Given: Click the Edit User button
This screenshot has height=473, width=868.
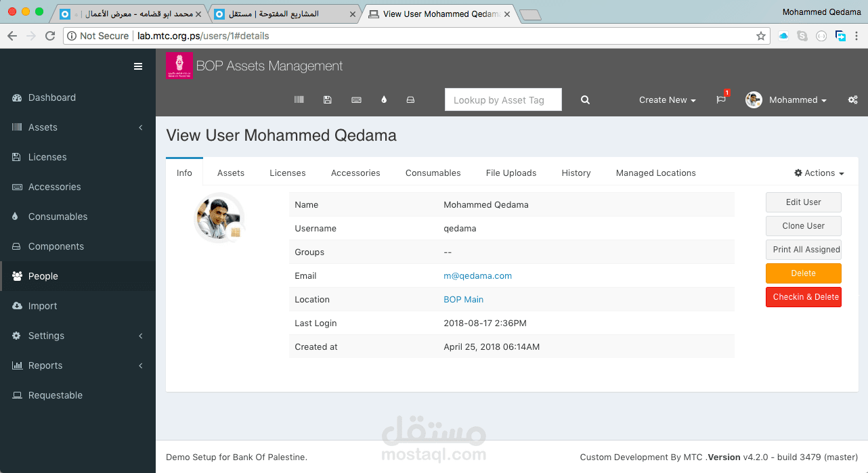Looking at the screenshot, I should point(803,202).
